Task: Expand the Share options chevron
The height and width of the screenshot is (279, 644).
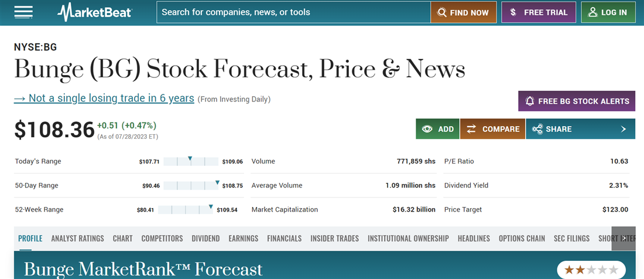Action: [x=624, y=129]
